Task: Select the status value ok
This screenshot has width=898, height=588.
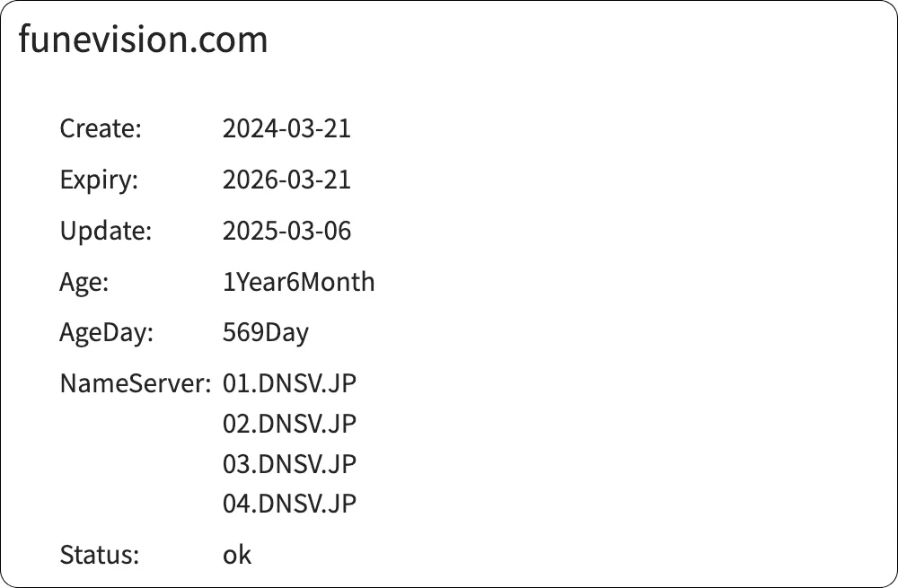Action: (x=237, y=555)
